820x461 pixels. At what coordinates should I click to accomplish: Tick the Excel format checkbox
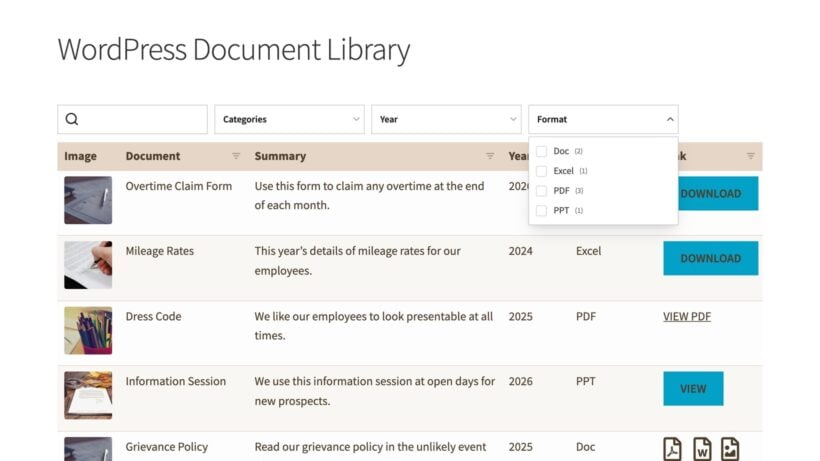point(542,171)
